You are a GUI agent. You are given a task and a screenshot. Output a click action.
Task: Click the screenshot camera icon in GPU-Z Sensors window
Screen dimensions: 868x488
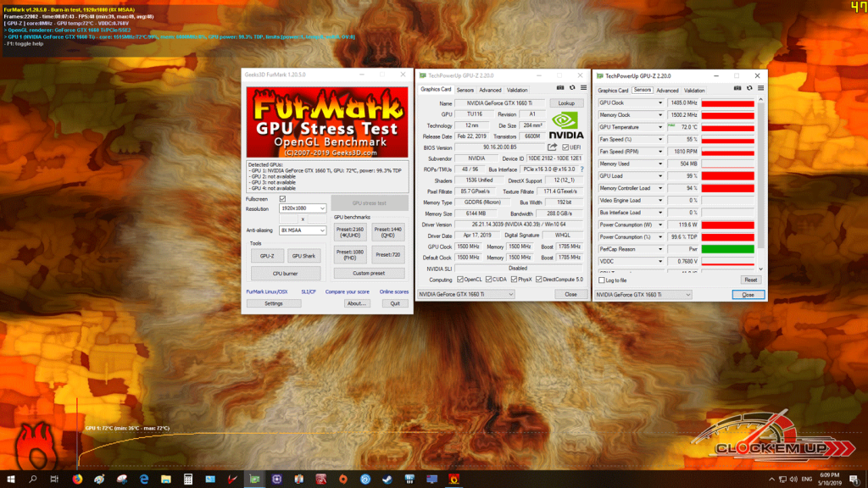click(737, 88)
